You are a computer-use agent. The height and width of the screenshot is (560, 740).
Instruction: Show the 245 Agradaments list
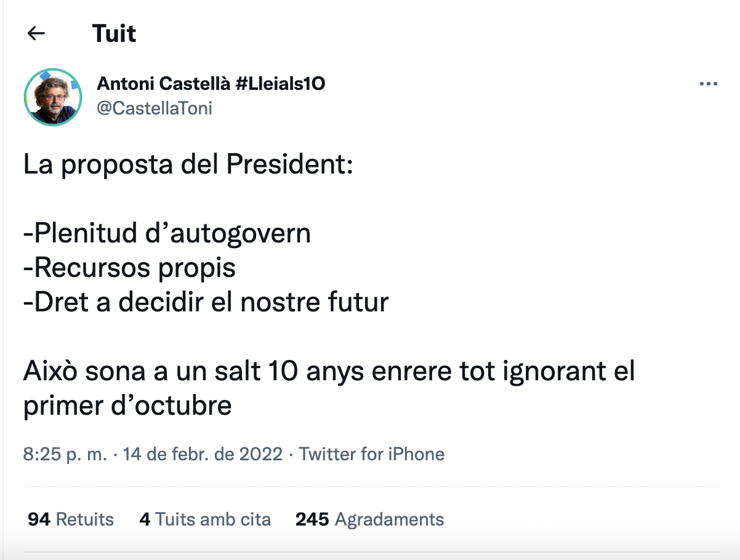(369, 519)
